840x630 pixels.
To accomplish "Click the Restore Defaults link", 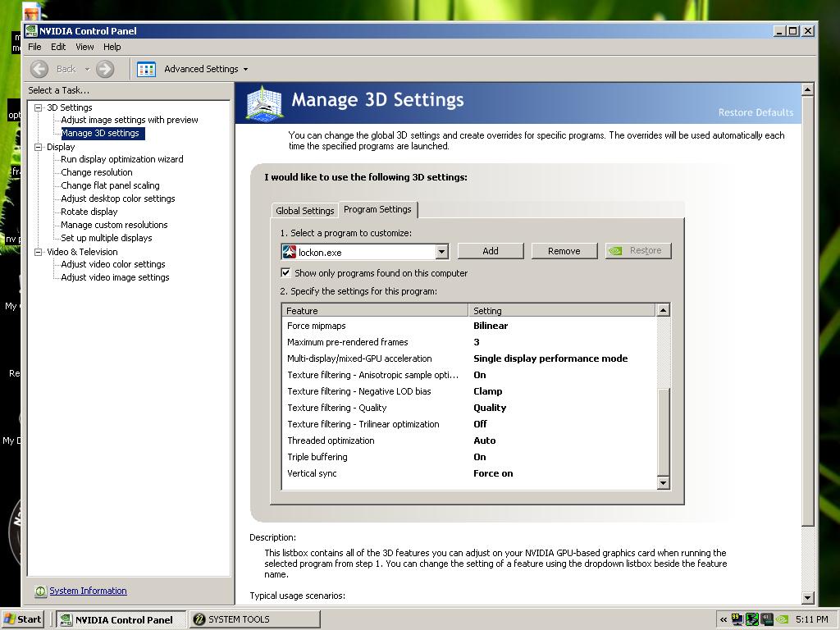I will coord(756,112).
